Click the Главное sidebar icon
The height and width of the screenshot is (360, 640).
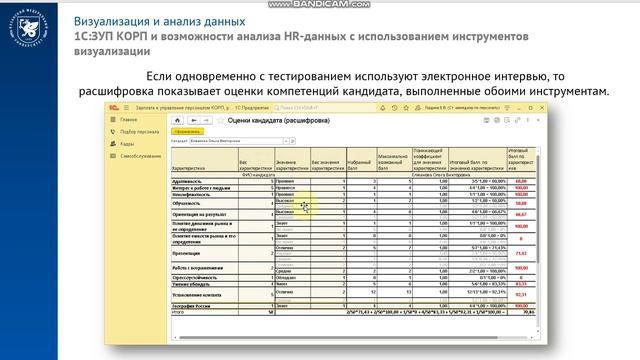point(113,120)
